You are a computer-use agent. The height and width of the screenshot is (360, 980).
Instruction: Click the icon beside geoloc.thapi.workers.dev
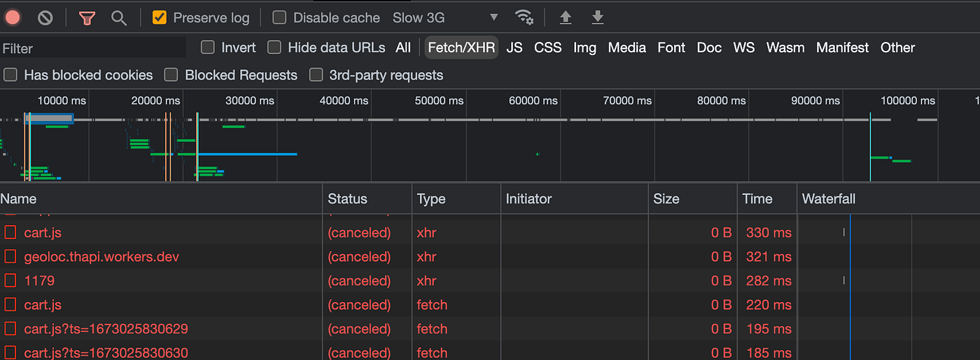pos(10,257)
